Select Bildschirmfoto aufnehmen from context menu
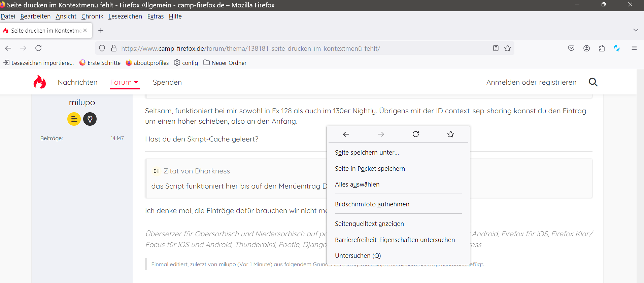Viewport: 644px width, 283px height. pos(372,204)
